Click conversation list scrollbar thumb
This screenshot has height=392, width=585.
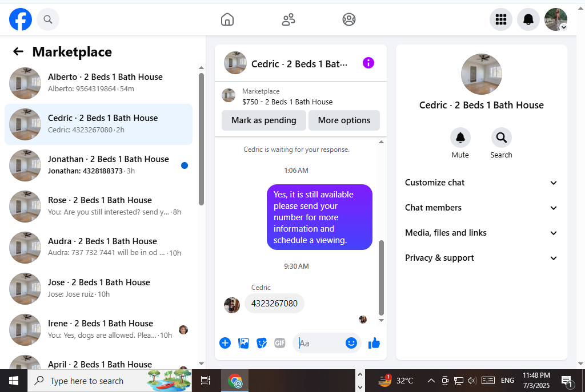(202, 139)
